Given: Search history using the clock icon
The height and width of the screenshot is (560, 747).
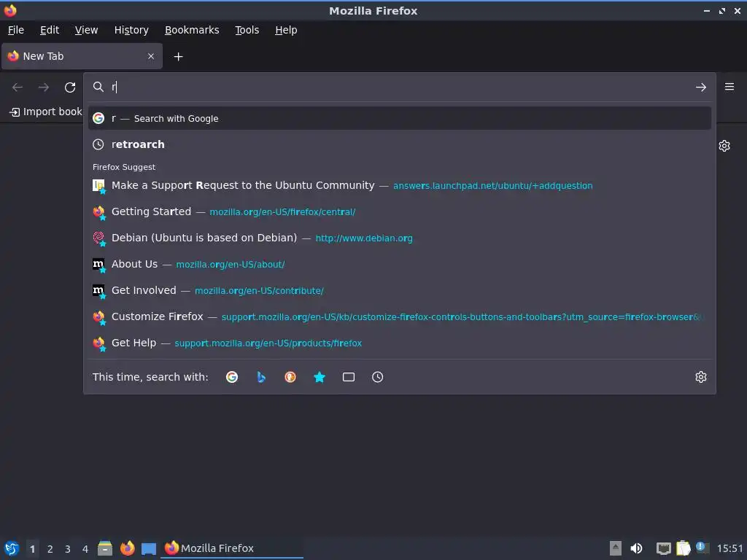Looking at the screenshot, I should (x=378, y=377).
